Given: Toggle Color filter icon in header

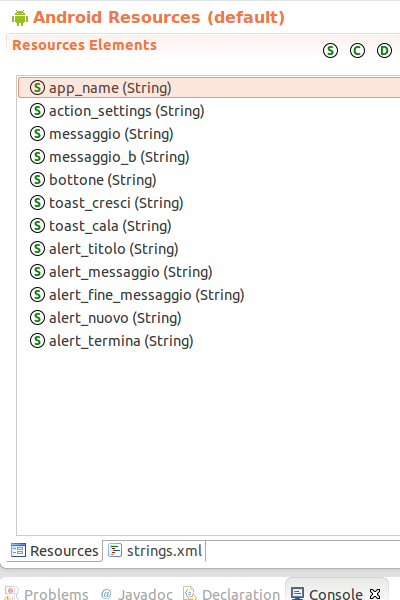Looking at the screenshot, I should pos(357,51).
